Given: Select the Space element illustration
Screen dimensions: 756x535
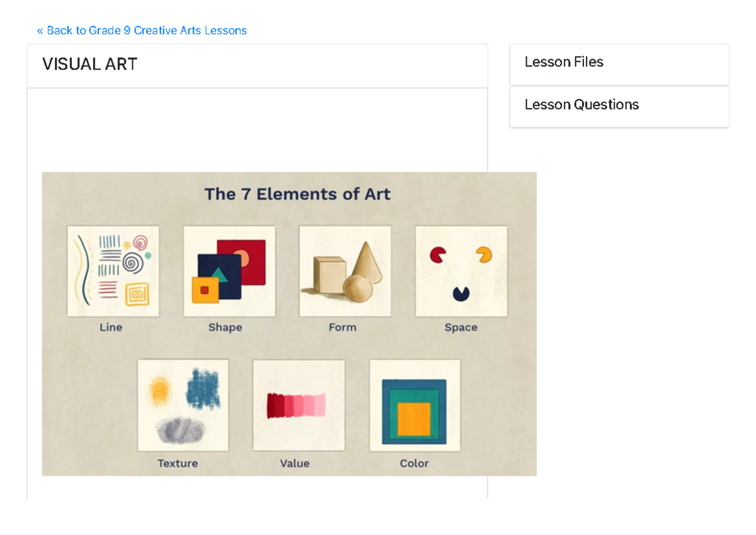Looking at the screenshot, I should pos(461,271).
